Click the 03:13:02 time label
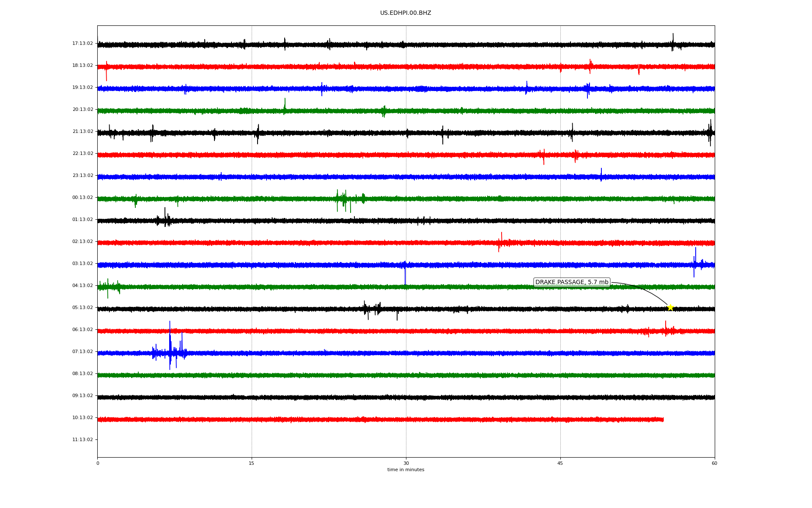 click(x=82, y=263)
